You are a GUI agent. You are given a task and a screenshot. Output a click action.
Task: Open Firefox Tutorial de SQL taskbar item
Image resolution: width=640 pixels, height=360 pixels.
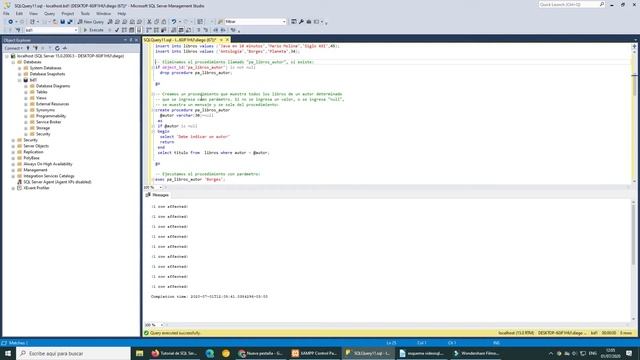174,353
